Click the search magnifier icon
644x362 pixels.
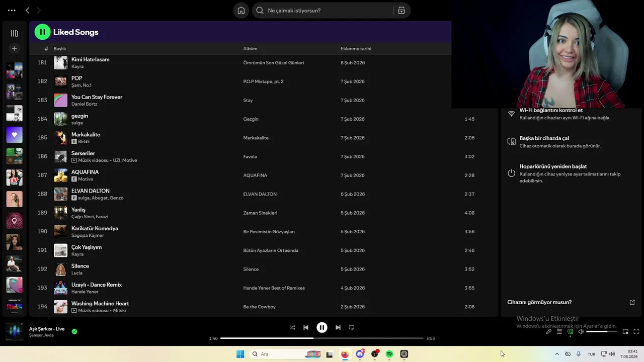point(260,11)
